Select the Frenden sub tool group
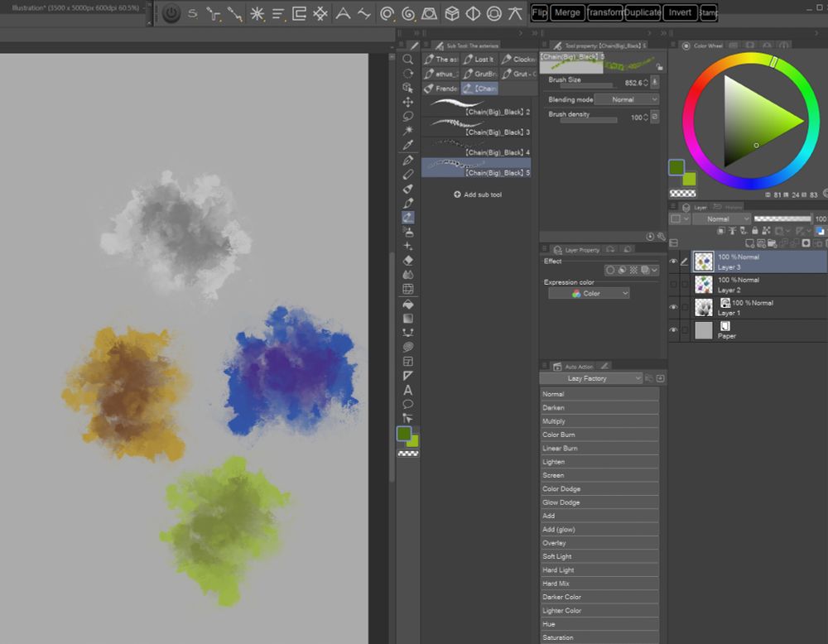828x644 pixels. tap(441, 88)
